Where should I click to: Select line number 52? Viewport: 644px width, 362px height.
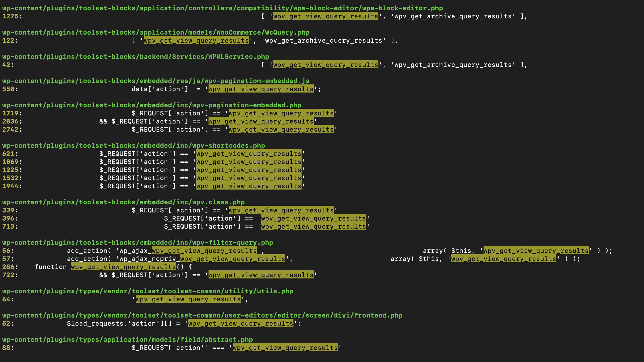coord(6,324)
